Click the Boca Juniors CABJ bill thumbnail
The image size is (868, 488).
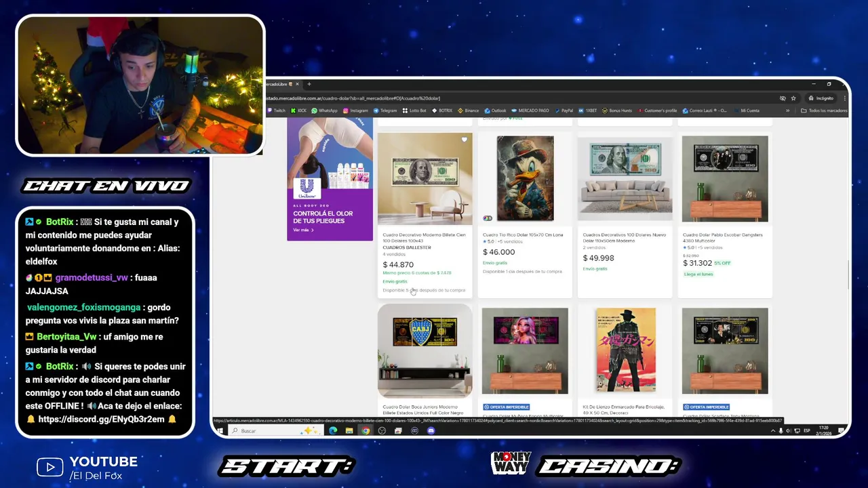click(x=425, y=351)
